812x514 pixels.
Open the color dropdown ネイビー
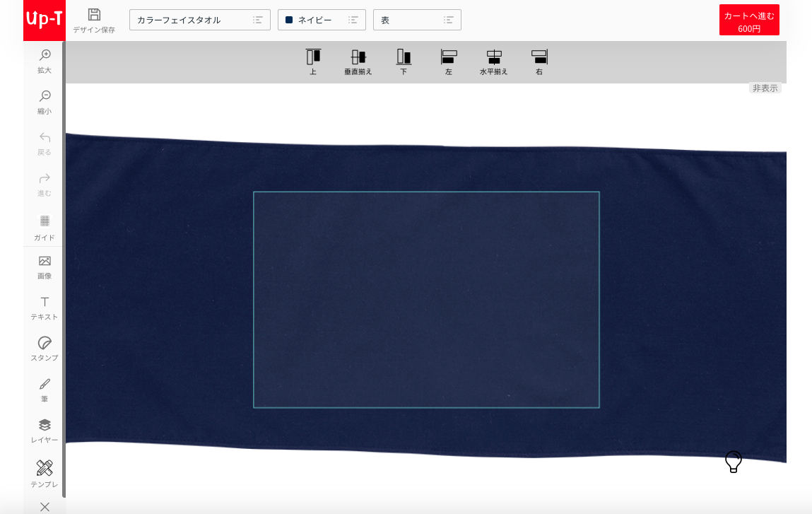[322, 20]
